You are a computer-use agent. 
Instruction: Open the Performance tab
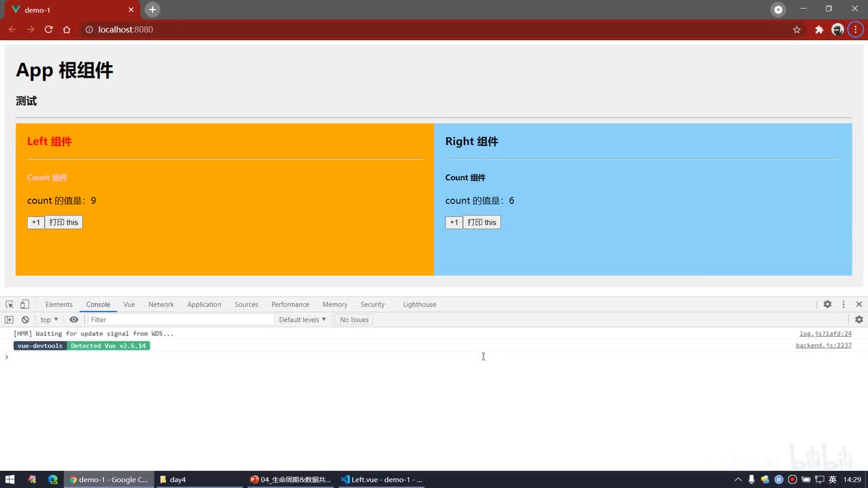coord(290,304)
